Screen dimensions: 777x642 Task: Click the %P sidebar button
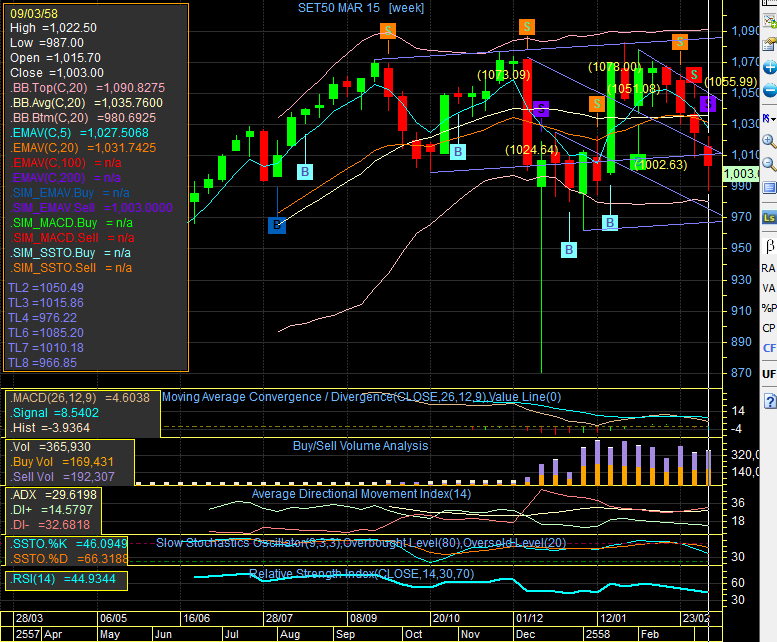click(769, 308)
